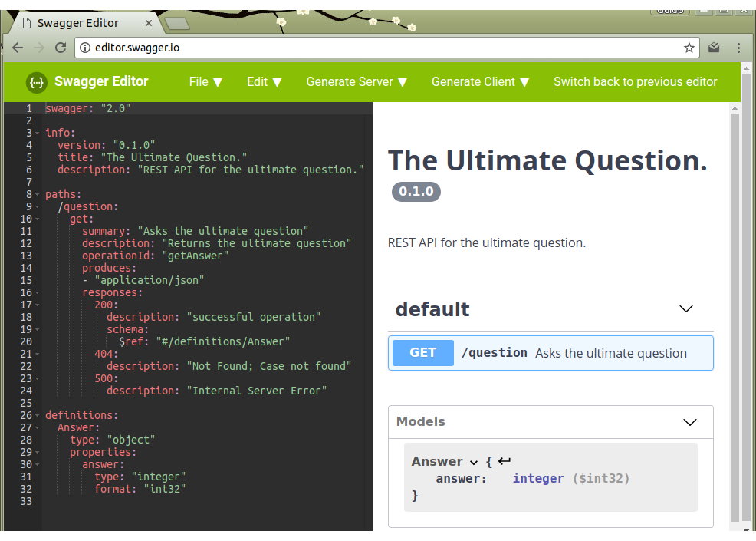Open the Generate Client menu
Image resolution: width=756 pixels, height=541 pixels.
480,81
